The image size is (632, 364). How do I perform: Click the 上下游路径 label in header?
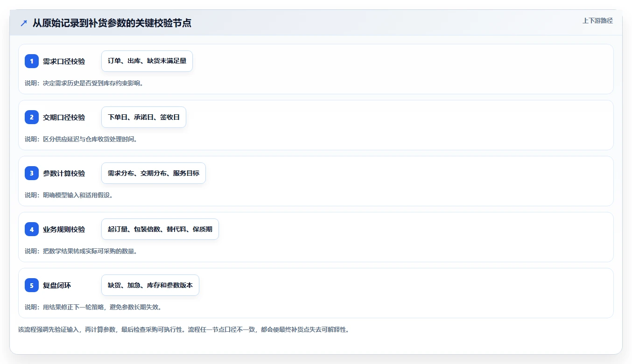pyautogui.click(x=597, y=21)
